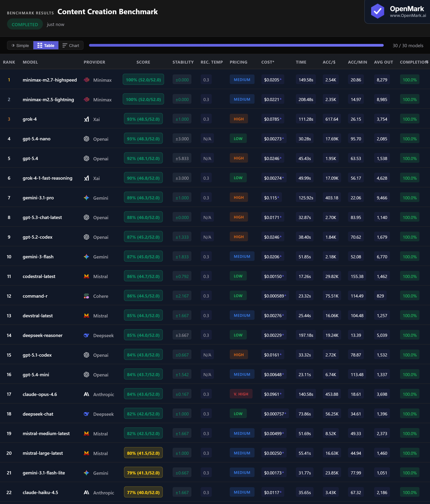
Task: Click the Mistral icon beside codestral-latest
Action: point(86,276)
